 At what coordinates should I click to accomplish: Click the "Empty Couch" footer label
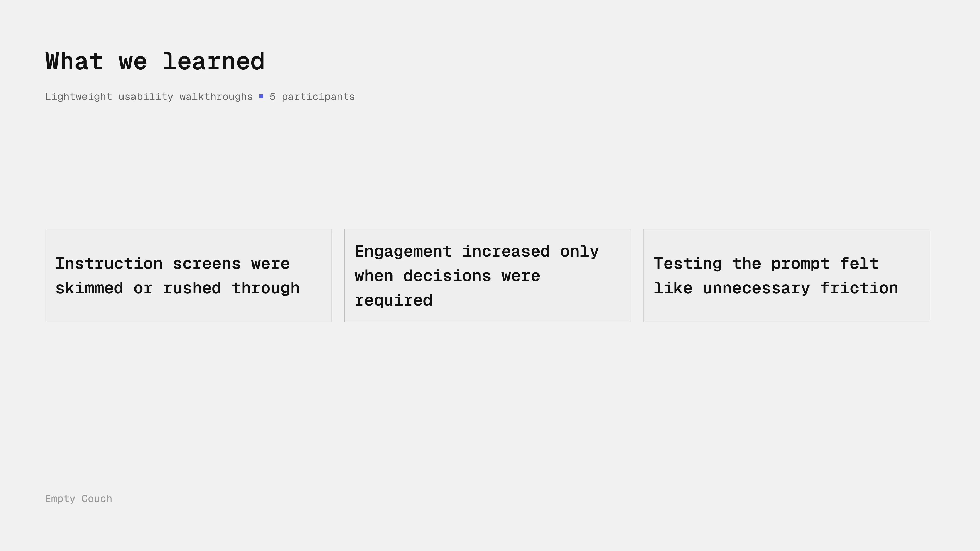(78, 498)
